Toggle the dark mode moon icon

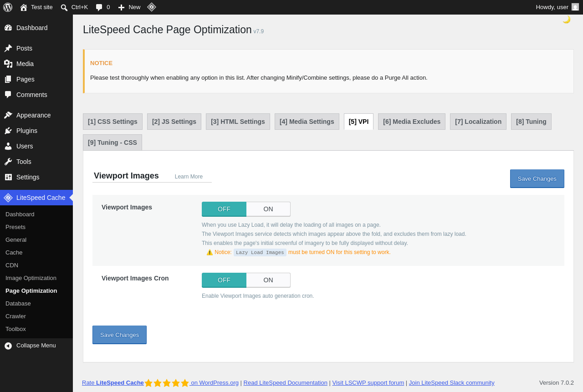click(x=567, y=19)
